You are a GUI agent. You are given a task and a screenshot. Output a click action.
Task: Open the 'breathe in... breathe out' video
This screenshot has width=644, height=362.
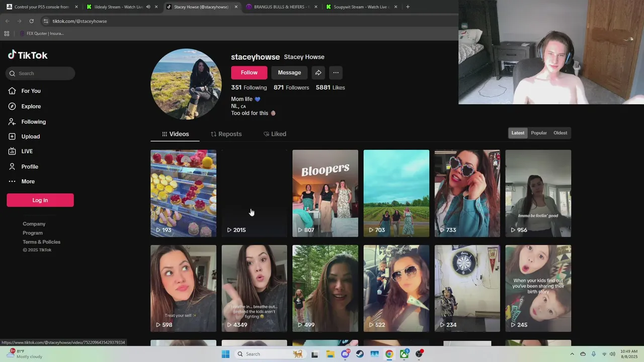point(254,288)
